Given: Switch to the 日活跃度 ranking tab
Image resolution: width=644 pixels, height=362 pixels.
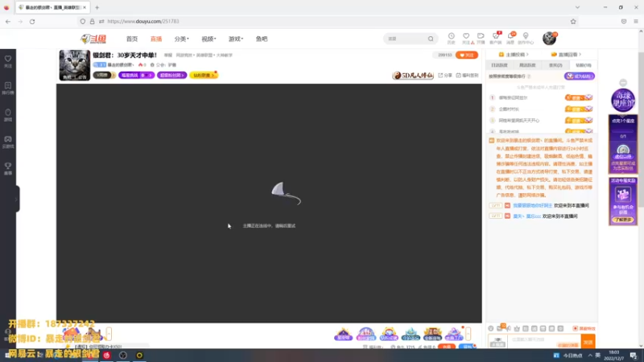Looking at the screenshot, I should tap(499, 65).
